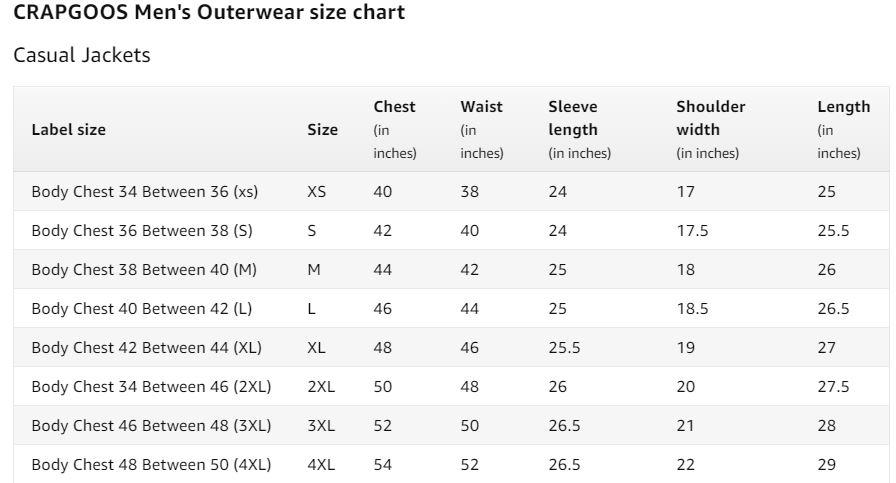Select the Body Chest 42 Between 44 (XL) label
The height and width of the screenshot is (483, 896).
click(146, 347)
